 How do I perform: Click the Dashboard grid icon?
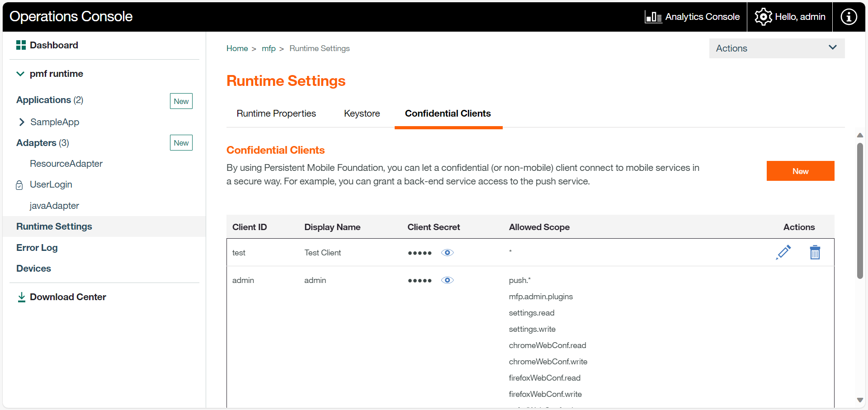pos(21,45)
